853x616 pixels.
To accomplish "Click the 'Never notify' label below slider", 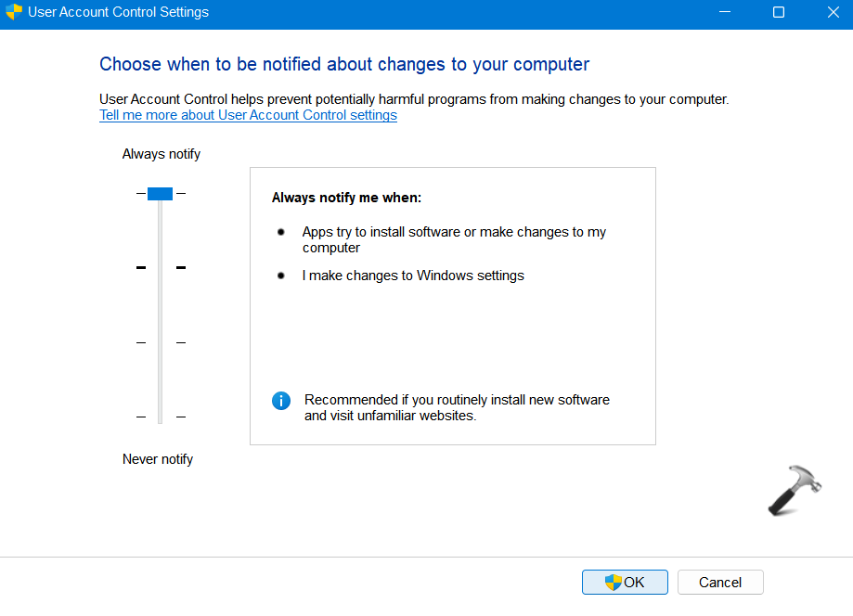I will click(x=157, y=459).
